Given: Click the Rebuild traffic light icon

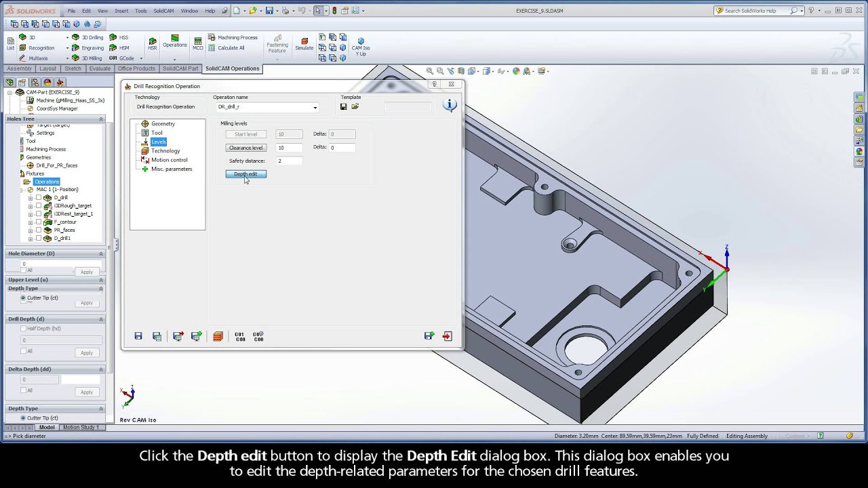Looking at the screenshot, I should pos(334,11).
